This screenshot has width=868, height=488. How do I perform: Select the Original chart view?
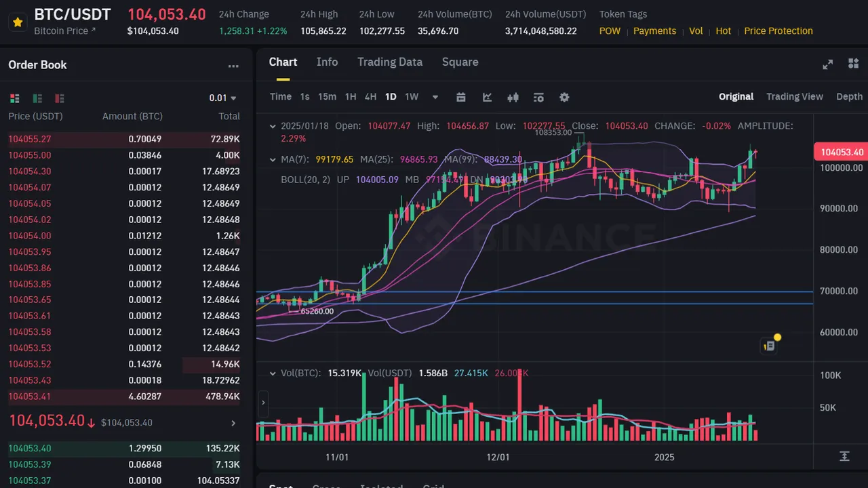736,96
